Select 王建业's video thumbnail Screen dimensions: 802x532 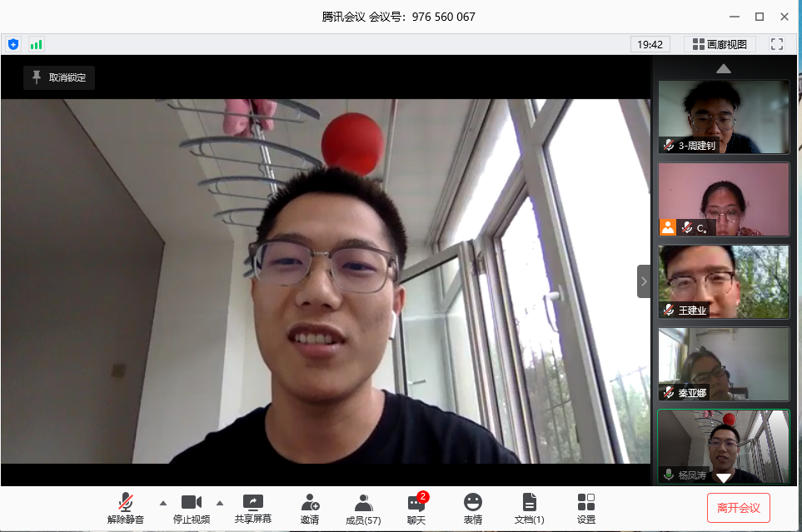pos(723,281)
